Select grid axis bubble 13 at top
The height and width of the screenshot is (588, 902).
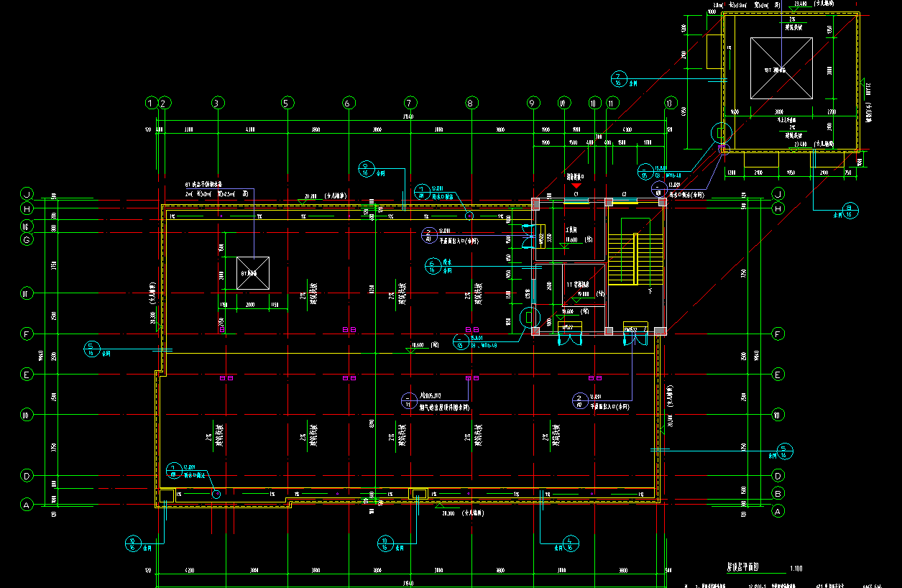[671, 104]
